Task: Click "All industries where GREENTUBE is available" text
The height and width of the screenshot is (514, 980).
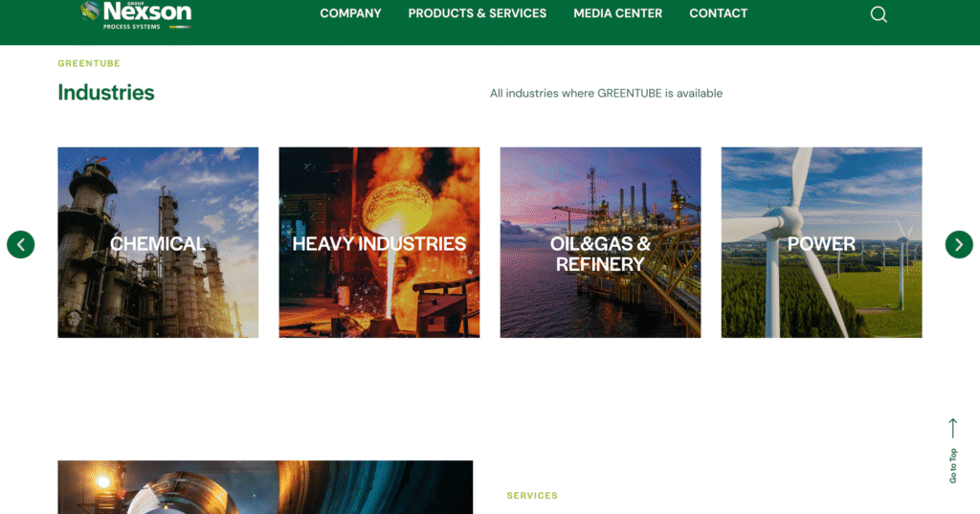Action: click(x=606, y=94)
